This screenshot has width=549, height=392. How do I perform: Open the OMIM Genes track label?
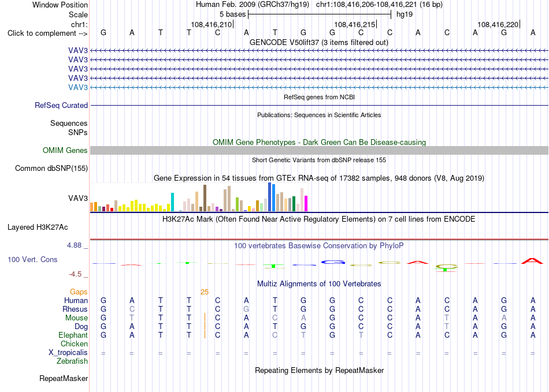pyautogui.click(x=65, y=150)
